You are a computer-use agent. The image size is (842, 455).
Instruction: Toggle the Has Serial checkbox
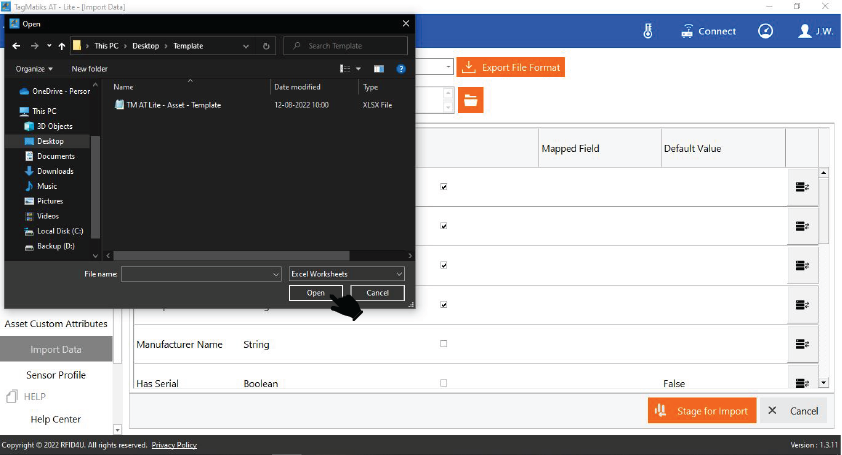coord(444,383)
